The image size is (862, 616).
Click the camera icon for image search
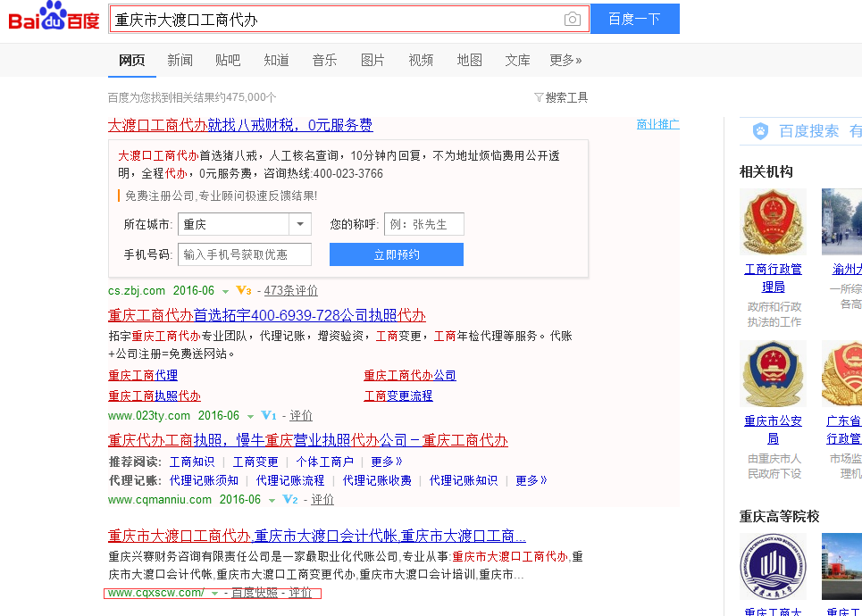click(572, 18)
